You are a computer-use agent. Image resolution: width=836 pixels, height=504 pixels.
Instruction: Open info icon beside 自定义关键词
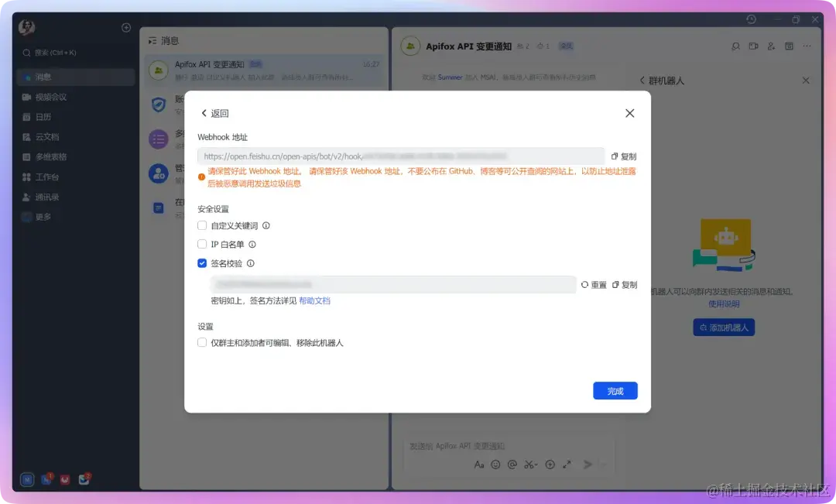pos(266,225)
